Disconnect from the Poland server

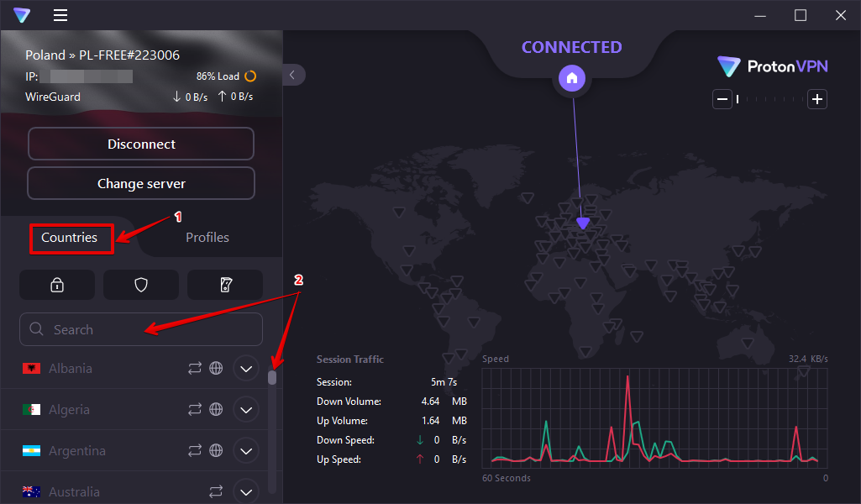[140, 144]
